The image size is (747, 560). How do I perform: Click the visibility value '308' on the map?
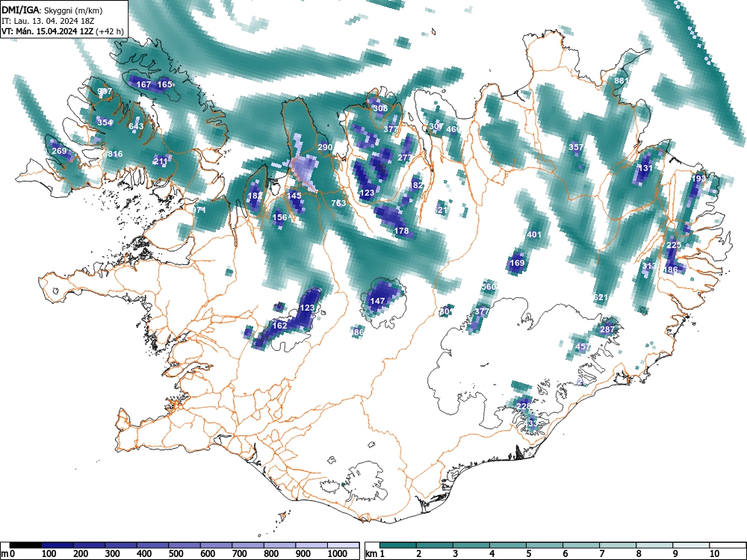(380, 108)
